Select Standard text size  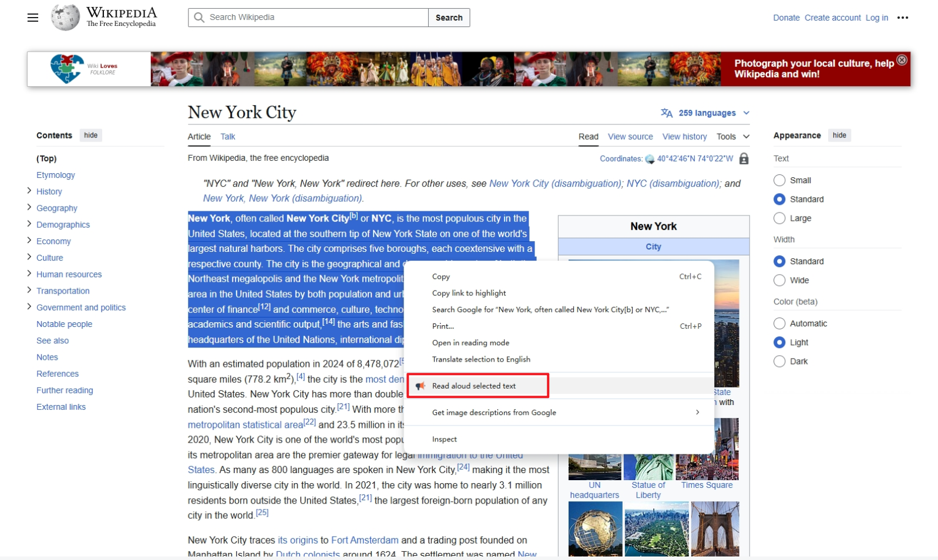coord(779,199)
